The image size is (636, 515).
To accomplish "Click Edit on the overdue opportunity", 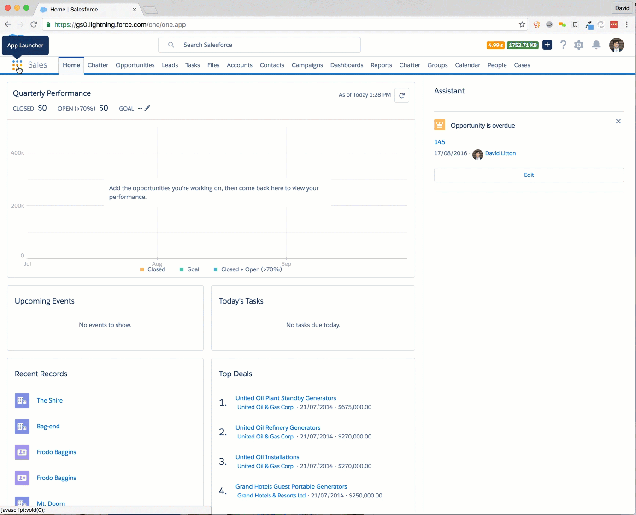I will (528, 174).
